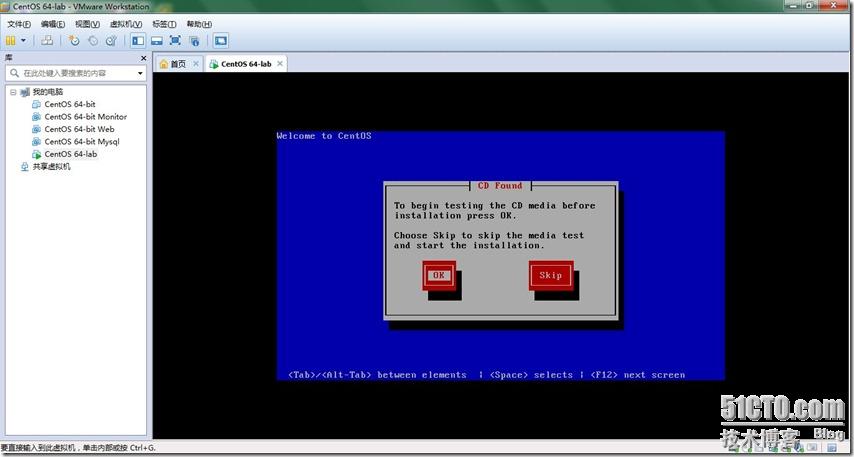Open the 编辑(E) menu
854x457 pixels.
click(53, 24)
